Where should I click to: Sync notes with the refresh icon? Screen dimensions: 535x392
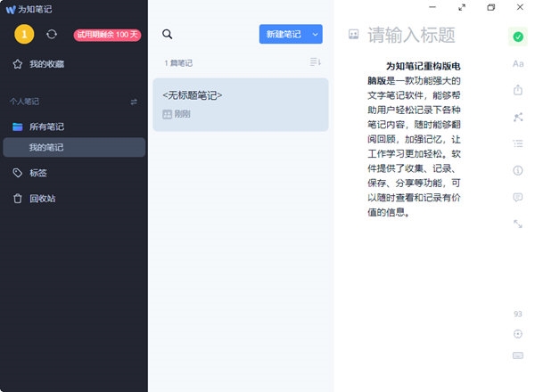(52, 34)
